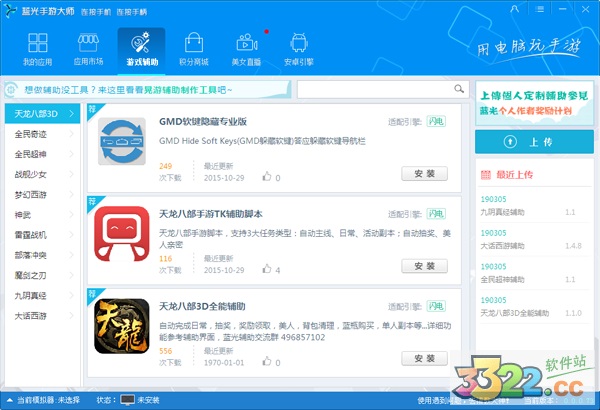
Task: Open 天龙八部3D全能辅助 in recent uploads
Action: (515, 313)
